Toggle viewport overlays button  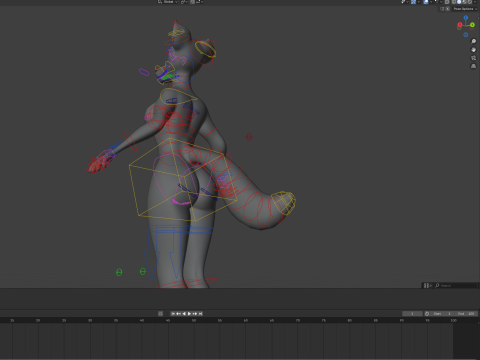click(427, 2)
